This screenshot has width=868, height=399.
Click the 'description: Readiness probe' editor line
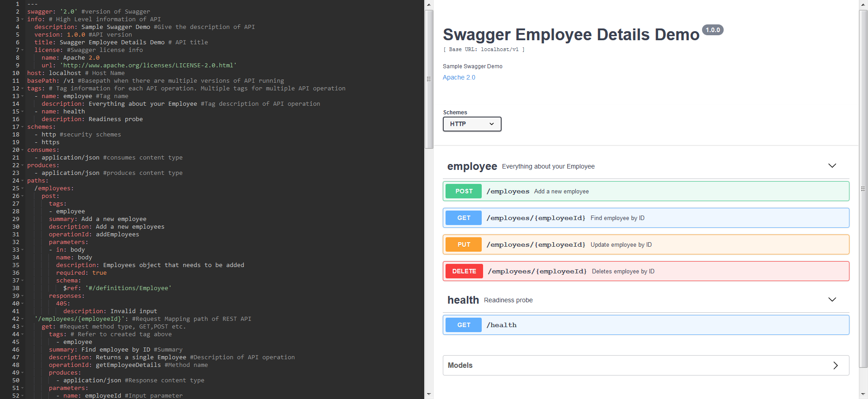click(92, 119)
